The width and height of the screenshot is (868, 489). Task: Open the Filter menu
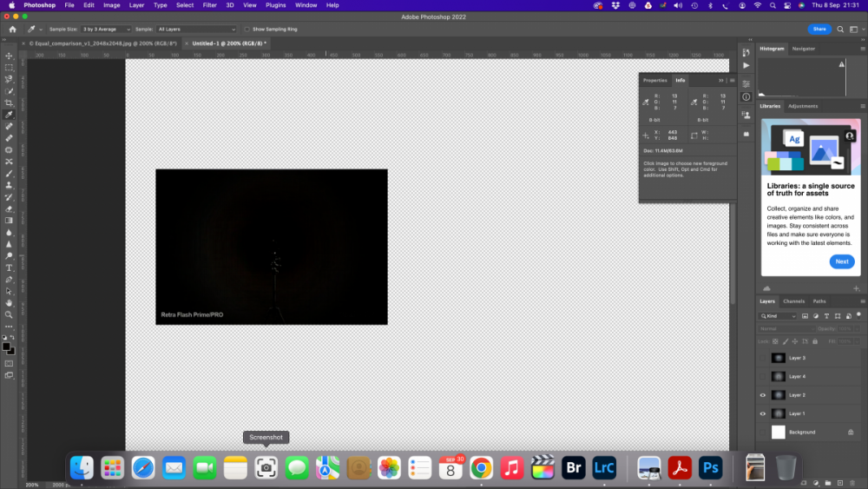(209, 5)
